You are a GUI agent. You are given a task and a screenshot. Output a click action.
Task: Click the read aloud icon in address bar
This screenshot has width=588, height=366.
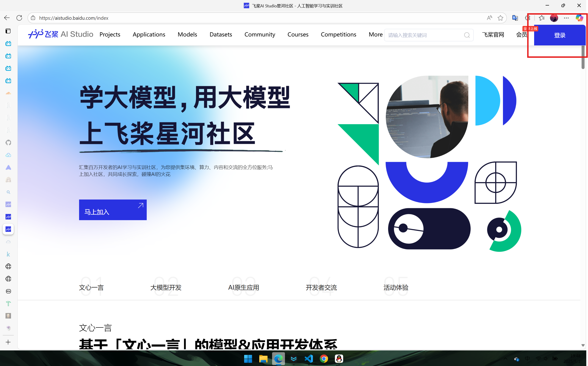(489, 18)
